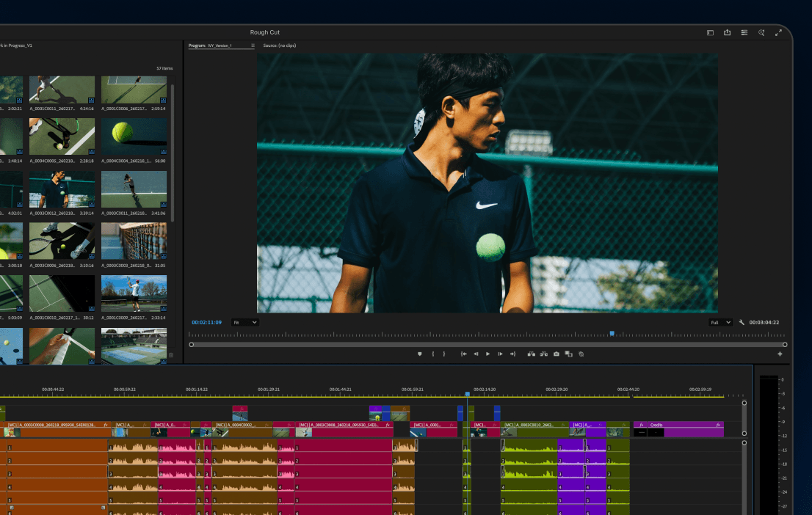
Task: Toggle full screen with diagonal arrows icon
Action: coord(778,32)
